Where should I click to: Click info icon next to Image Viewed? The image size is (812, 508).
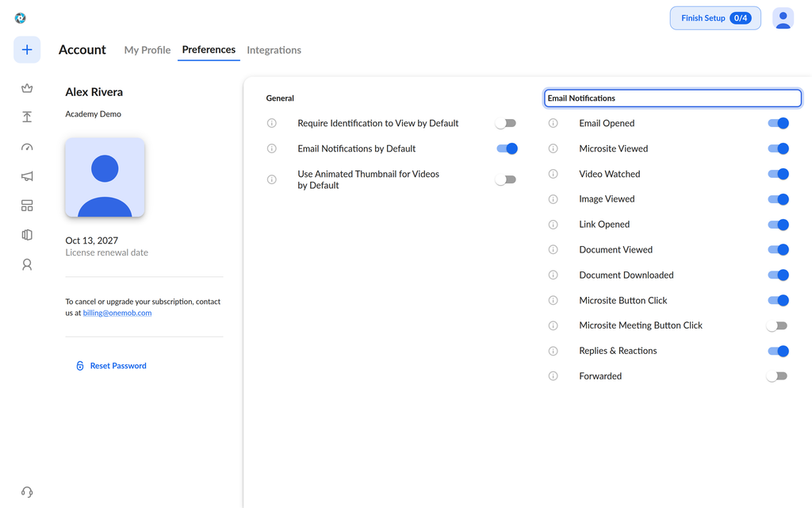553,199
